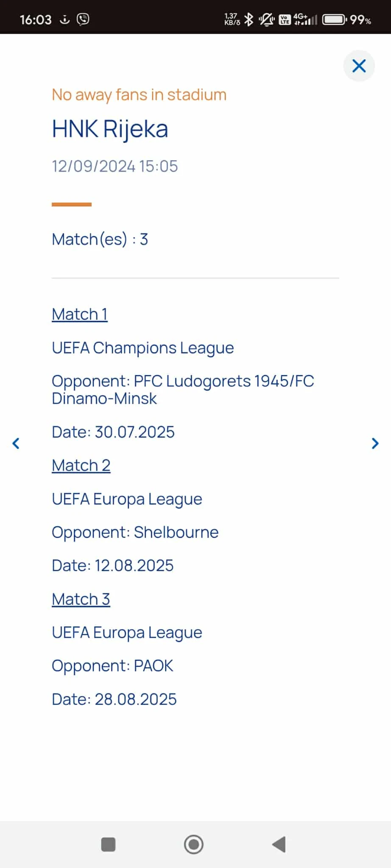Tap the 'No away fans in stadium' label
Viewport: 391px width, 868px height.
coord(139,95)
